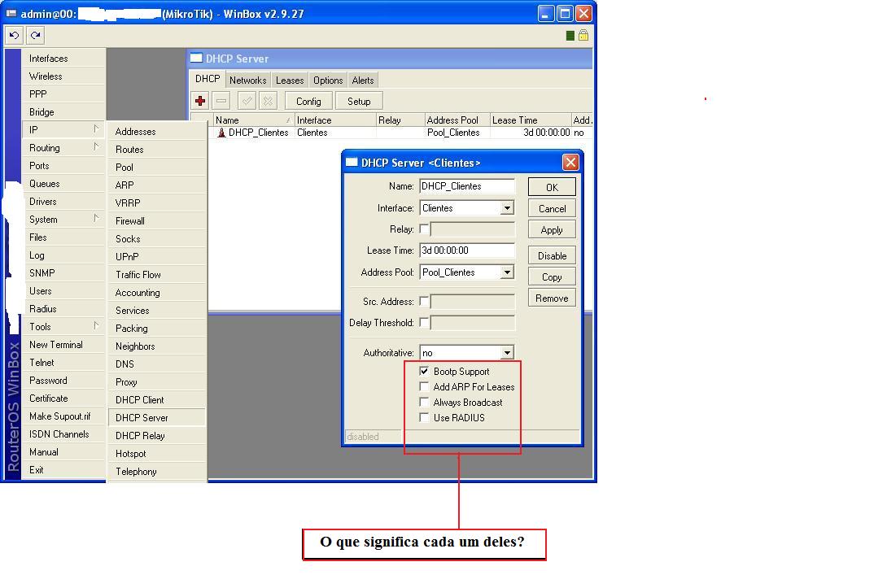Switch to the Options tab
The width and height of the screenshot is (887, 588).
(328, 81)
